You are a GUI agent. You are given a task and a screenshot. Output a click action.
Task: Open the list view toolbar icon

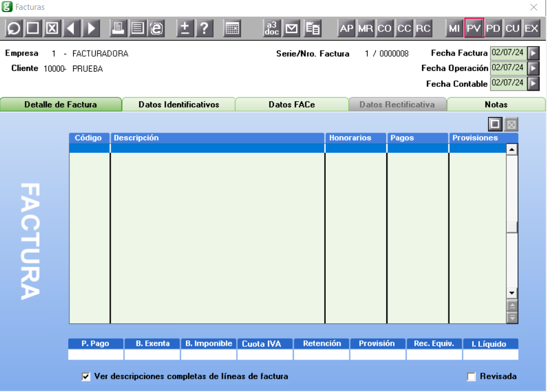138,28
